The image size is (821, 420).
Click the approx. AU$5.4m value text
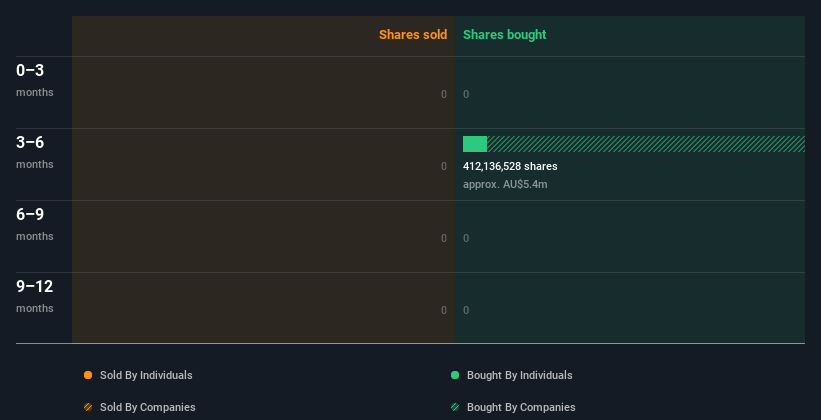point(505,184)
